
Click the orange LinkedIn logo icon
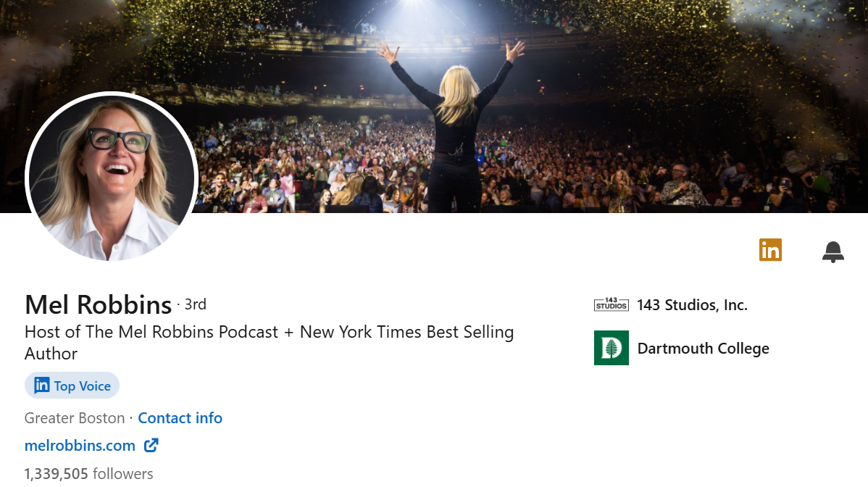[770, 249]
